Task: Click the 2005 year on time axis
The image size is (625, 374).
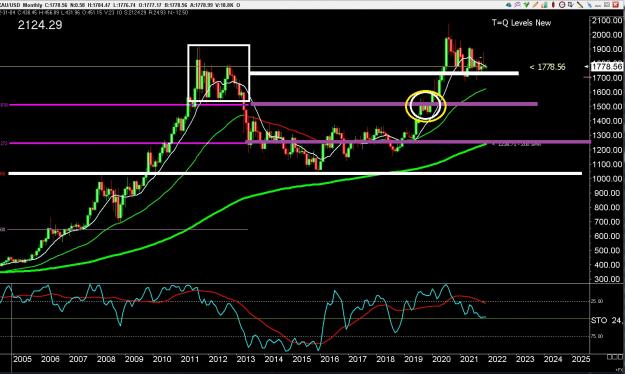Action: (x=22, y=359)
